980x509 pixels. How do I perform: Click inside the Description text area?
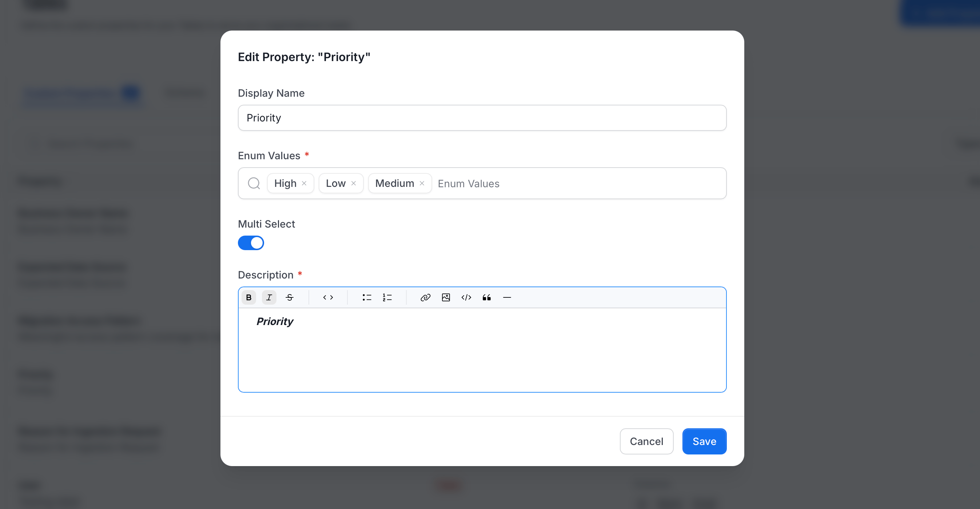pyautogui.click(x=482, y=350)
